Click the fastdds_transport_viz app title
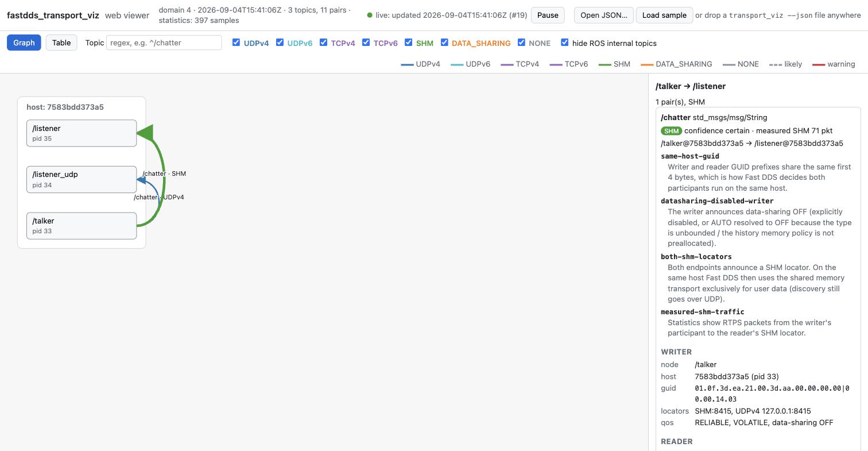 tap(53, 16)
